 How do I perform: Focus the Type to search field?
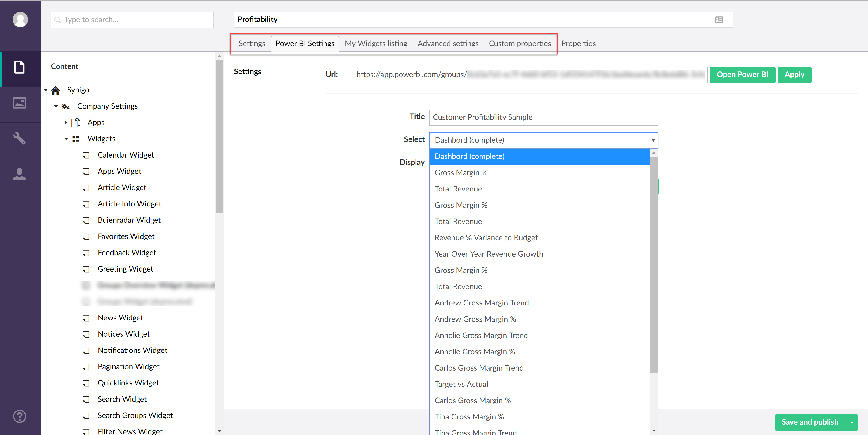[132, 20]
